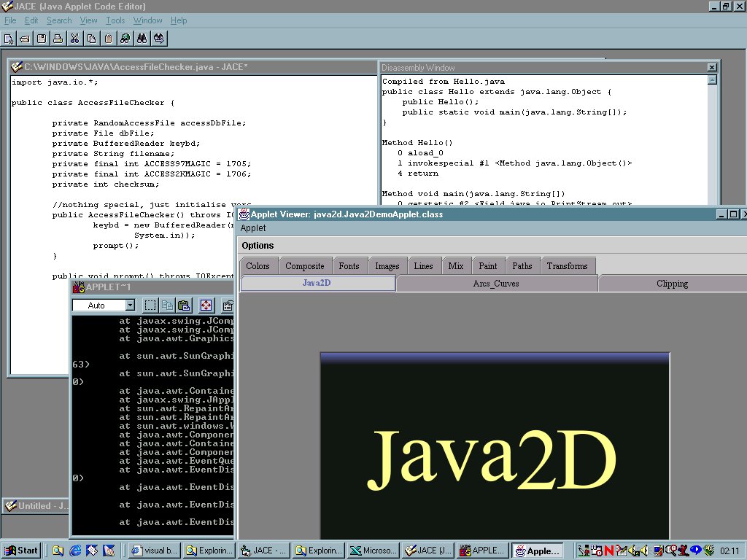Select the Clipping sub-tab
The width and height of the screenshot is (747, 560).
(671, 284)
